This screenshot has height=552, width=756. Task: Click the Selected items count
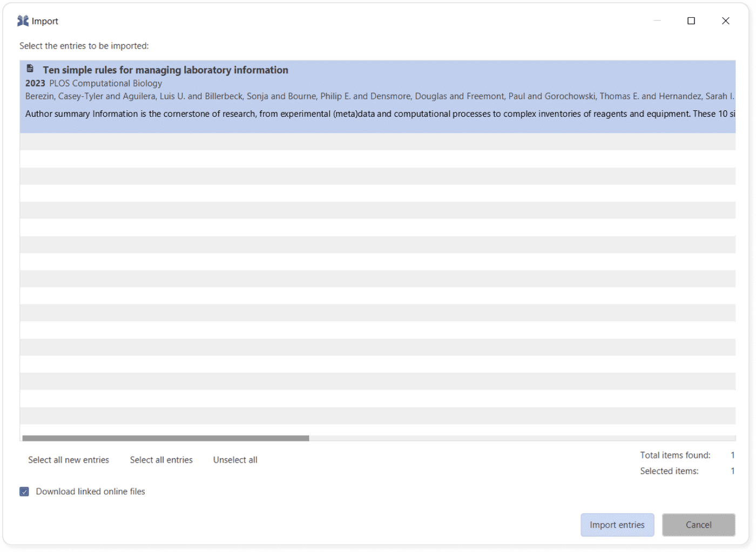point(733,470)
